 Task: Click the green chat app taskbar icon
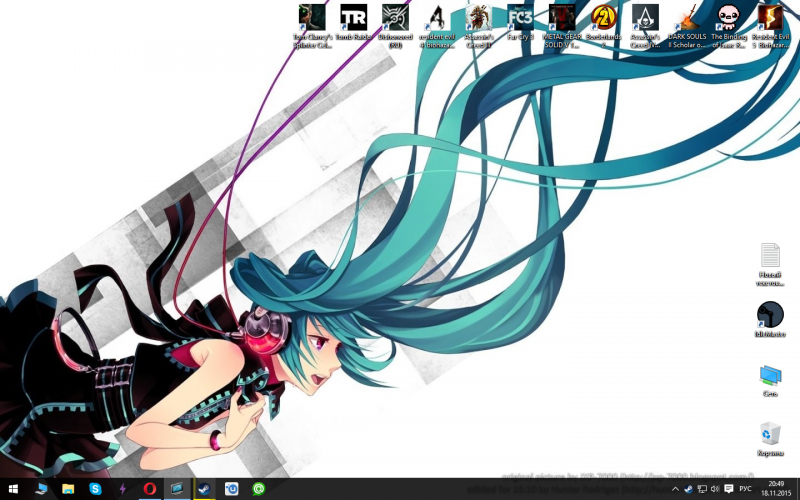click(x=259, y=489)
